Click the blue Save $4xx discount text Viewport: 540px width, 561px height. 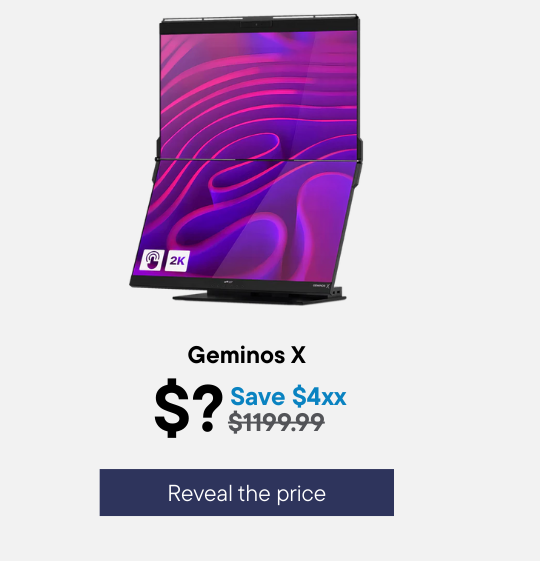click(x=288, y=396)
